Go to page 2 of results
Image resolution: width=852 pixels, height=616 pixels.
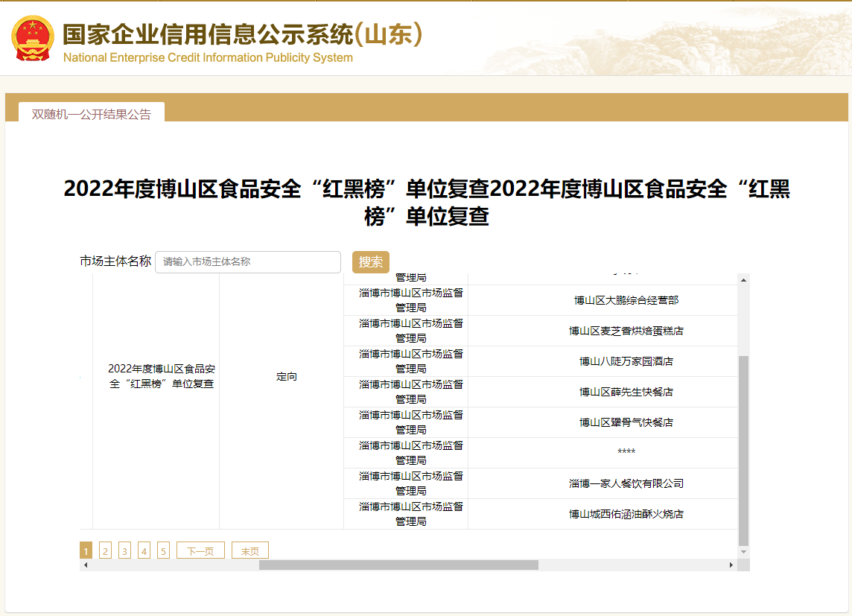pyautogui.click(x=105, y=551)
